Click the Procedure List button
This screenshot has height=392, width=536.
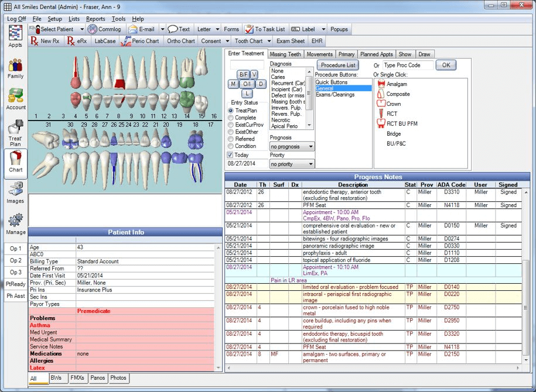pos(338,65)
